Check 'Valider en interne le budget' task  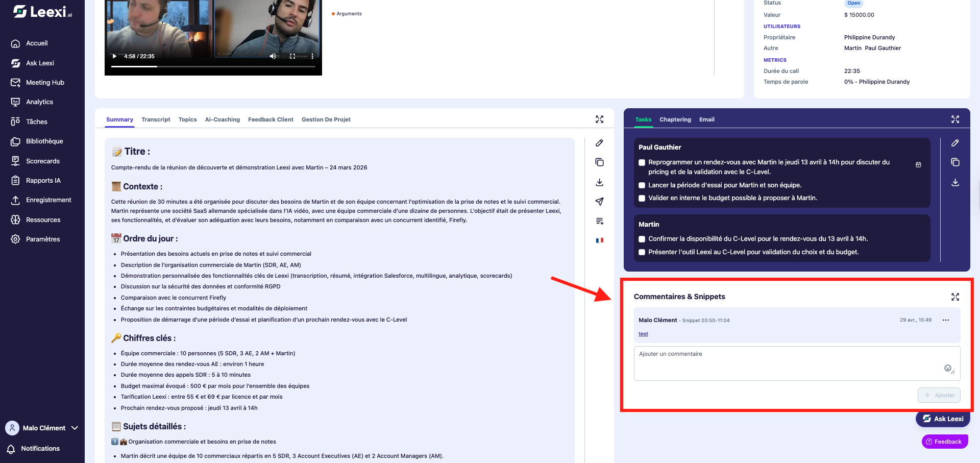pos(642,198)
